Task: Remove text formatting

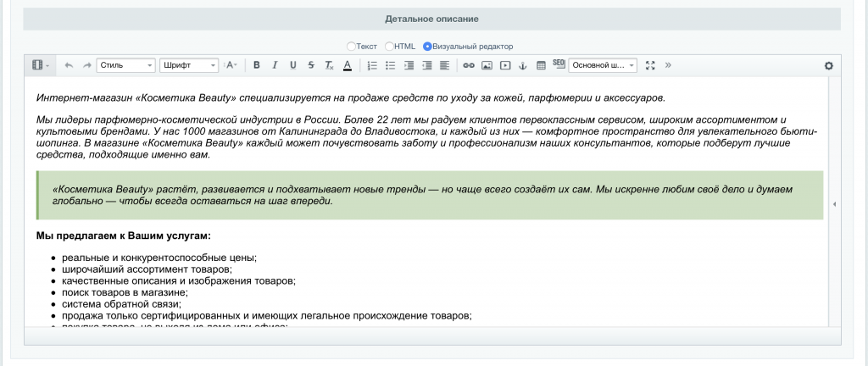Action: (x=329, y=65)
